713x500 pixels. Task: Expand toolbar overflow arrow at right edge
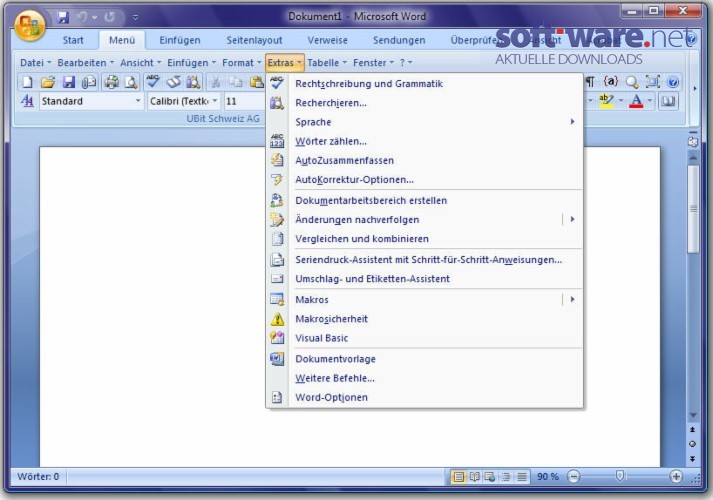coord(694,89)
